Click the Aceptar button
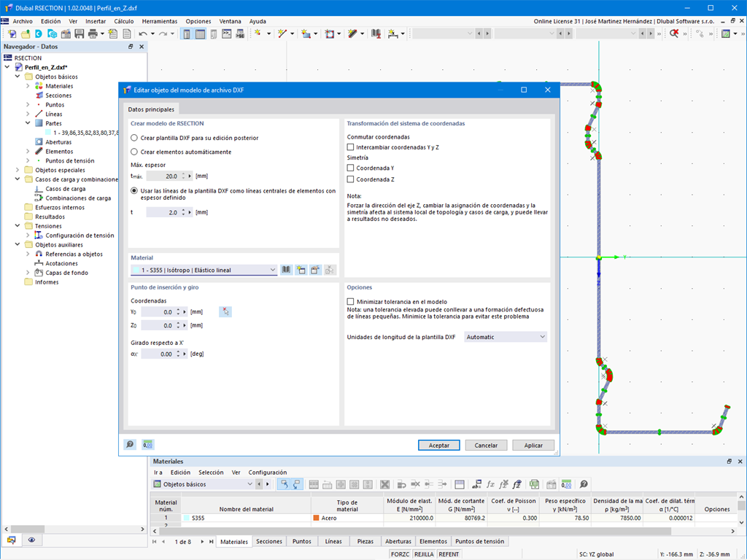 point(438,446)
